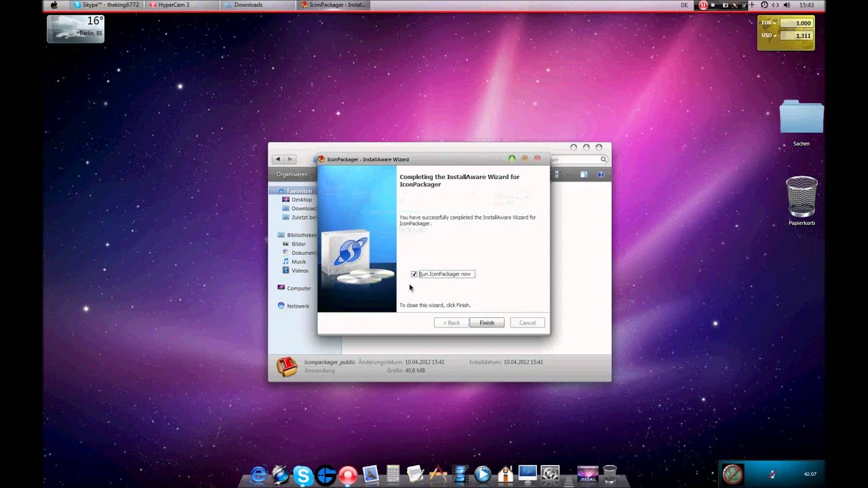Click green minimize dot on InstallAware wizard

tap(512, 159)
